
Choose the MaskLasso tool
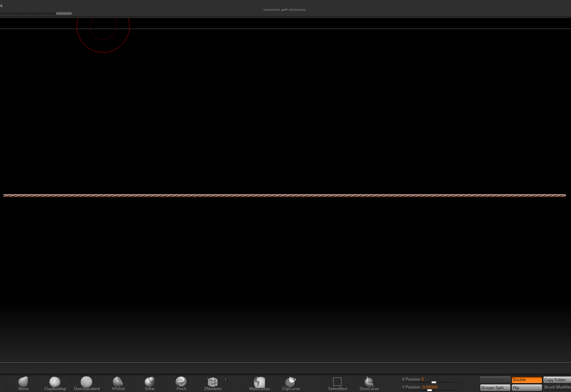coord(259,383)
